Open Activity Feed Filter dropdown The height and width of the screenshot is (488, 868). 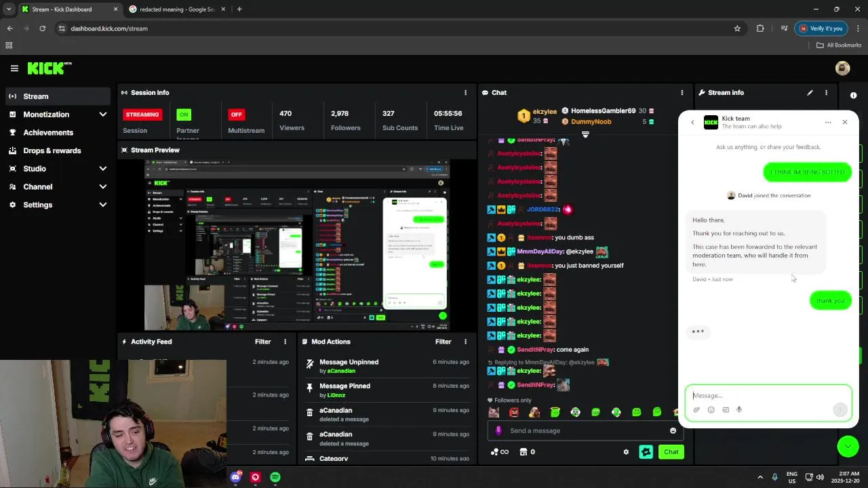click(262, 342)
